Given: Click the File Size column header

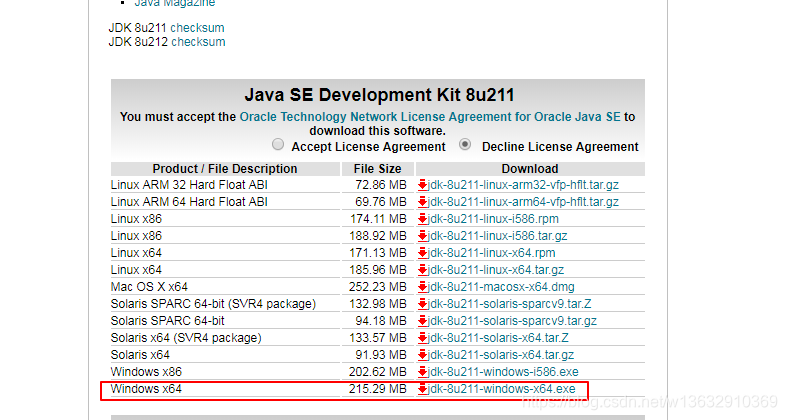Looking at the screenshot, I should (377, 169).
